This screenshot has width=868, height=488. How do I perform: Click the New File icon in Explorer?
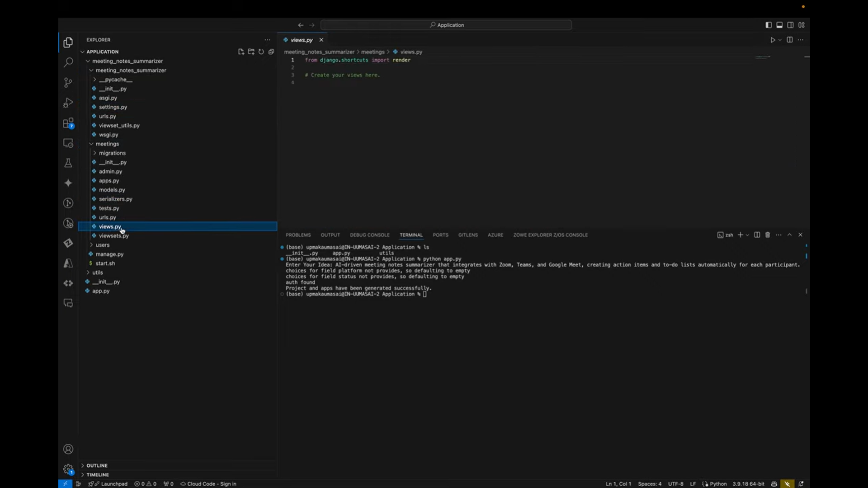coord(241,52)
